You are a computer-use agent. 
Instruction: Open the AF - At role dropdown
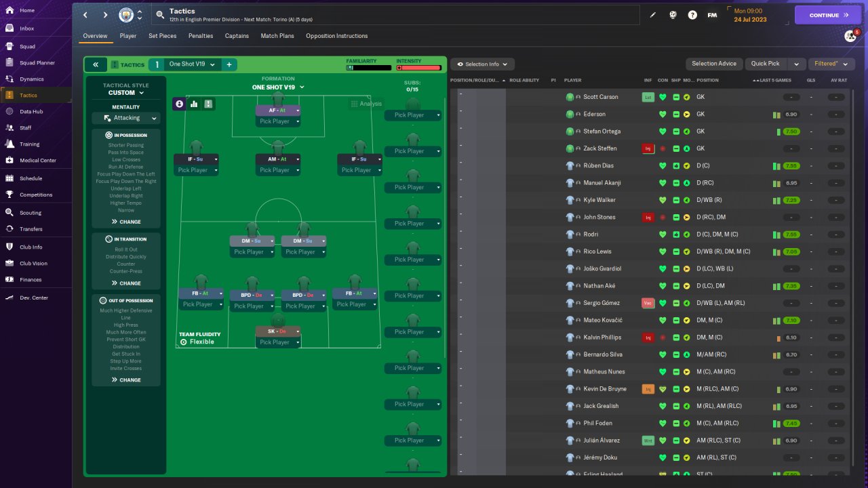(x=278, y=110)
